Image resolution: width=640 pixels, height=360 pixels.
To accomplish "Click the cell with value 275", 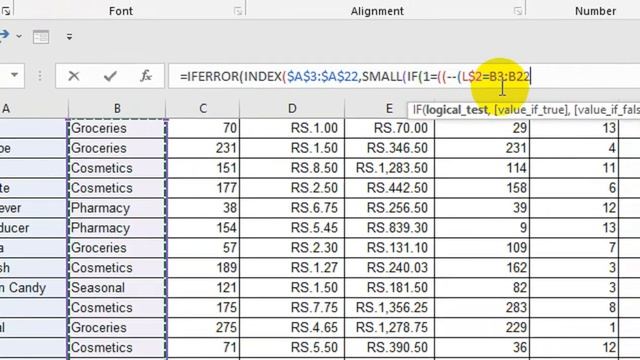I will (203, 328).
